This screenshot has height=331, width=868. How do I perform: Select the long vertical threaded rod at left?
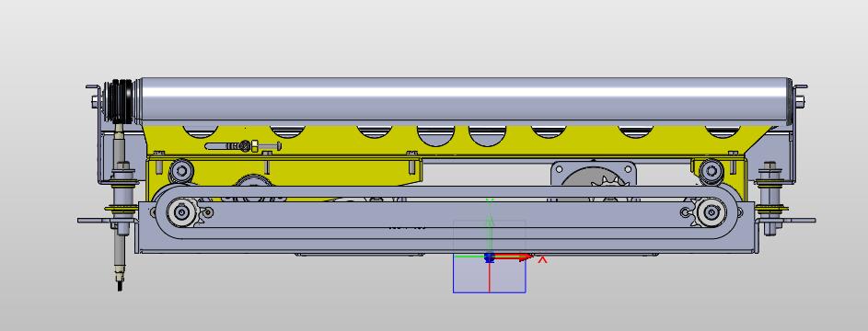click(121, 207)
